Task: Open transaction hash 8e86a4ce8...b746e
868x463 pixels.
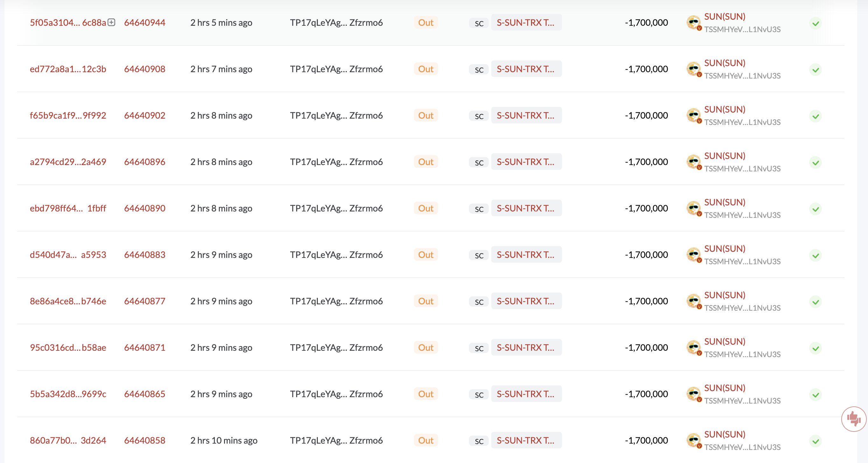Action: click(x=68, y=301)
